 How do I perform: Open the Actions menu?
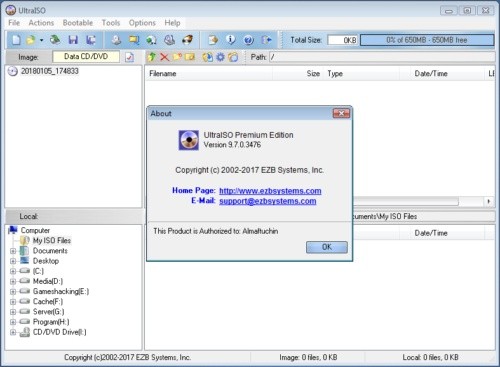[41, 23]
